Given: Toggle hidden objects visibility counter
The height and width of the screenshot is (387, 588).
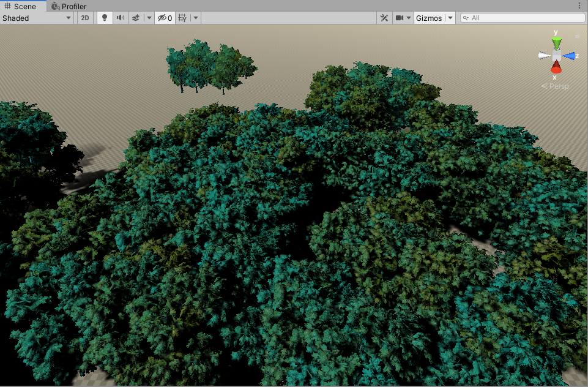Looking at the screenshot, I should point(165,18).
